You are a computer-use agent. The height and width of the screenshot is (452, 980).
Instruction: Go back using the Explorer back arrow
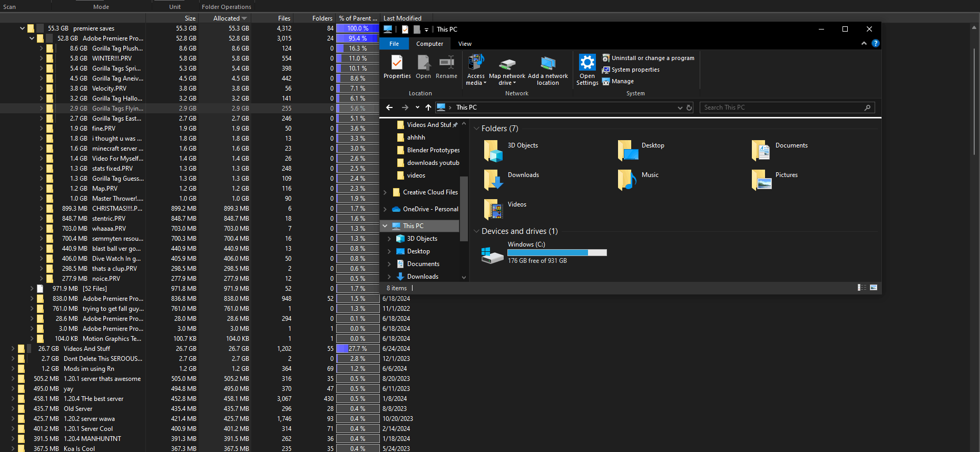[x=389, y=107]
